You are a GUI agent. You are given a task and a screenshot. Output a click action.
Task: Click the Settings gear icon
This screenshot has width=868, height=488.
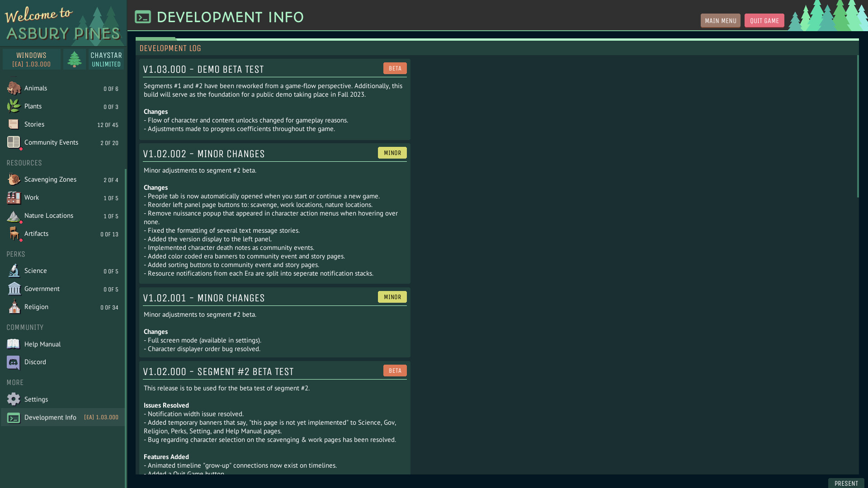(14, 399)
